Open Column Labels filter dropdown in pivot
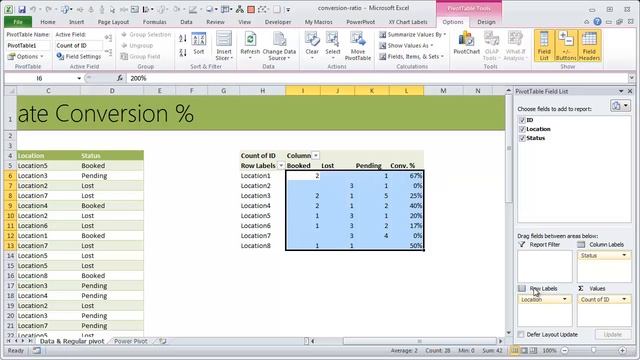 (x=316, y=156)
